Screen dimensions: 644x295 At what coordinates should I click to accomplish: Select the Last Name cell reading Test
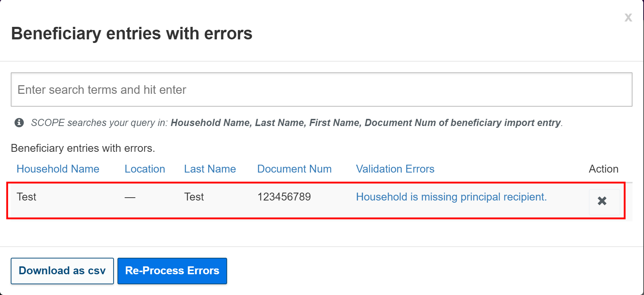tap(194, 197)
